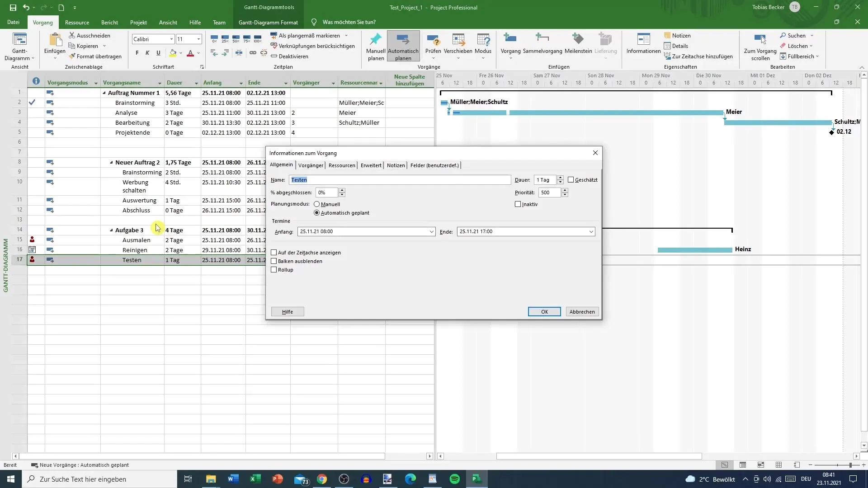Check Balken ausblenden checkbox

pos(274,261)
